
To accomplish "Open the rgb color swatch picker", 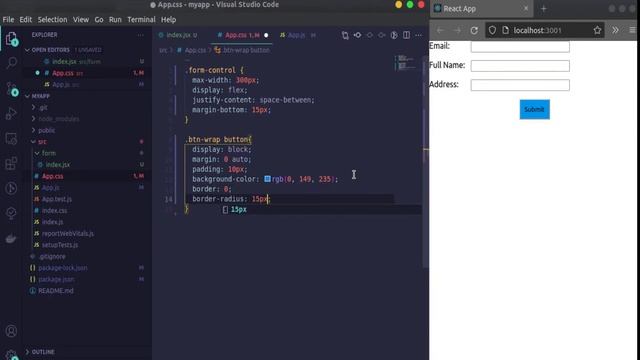I will 267,179.
